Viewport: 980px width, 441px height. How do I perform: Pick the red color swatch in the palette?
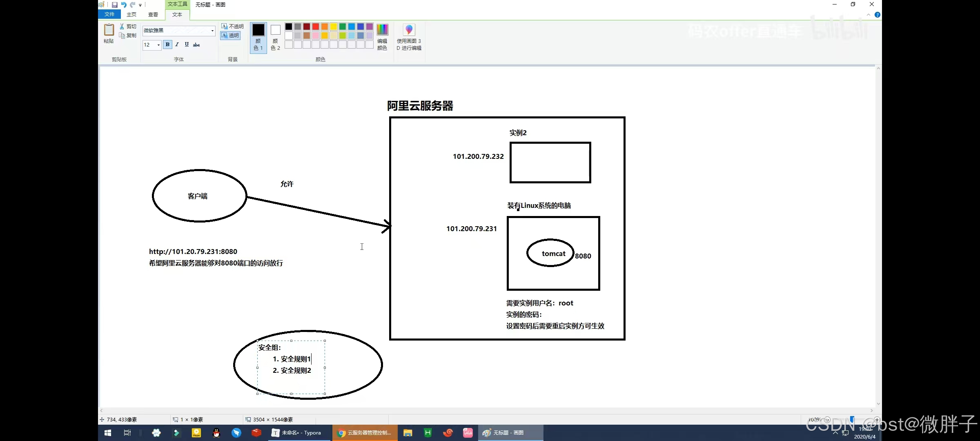[x=315, y=26]
